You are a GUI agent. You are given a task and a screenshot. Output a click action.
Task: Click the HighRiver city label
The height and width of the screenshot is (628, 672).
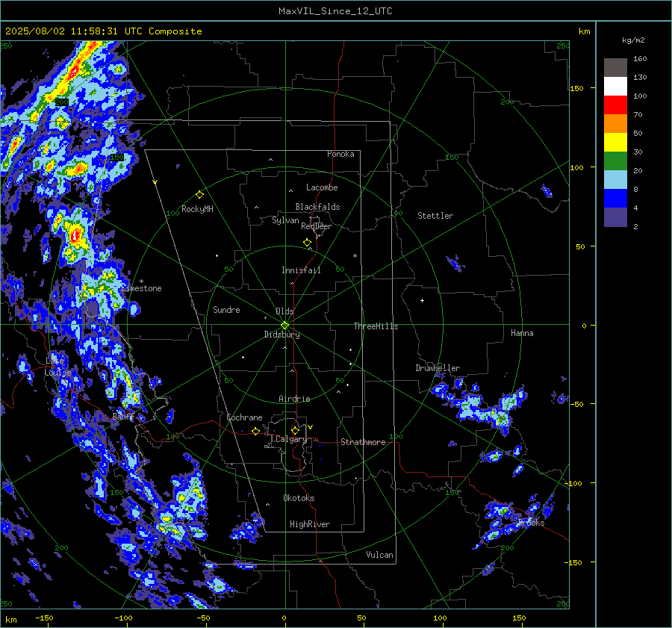310,524
